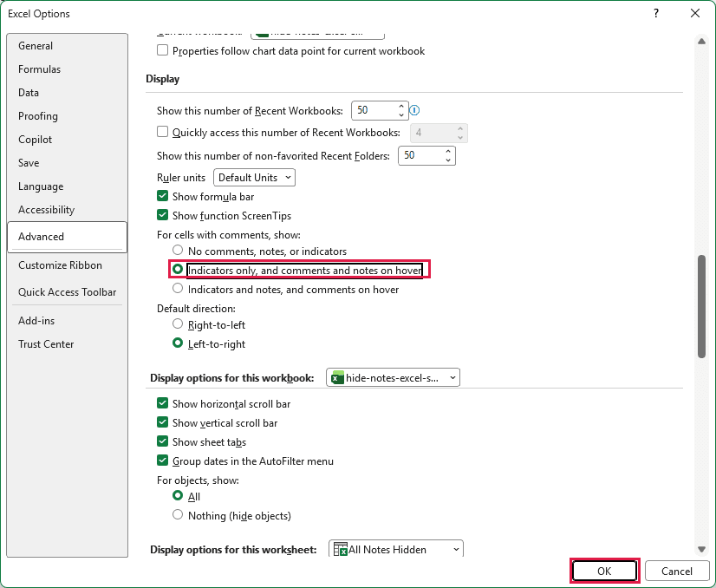The height and width of the screenshot is (588, 716).
Task: Close the Excel Options dialog
Action: [695, 13]
